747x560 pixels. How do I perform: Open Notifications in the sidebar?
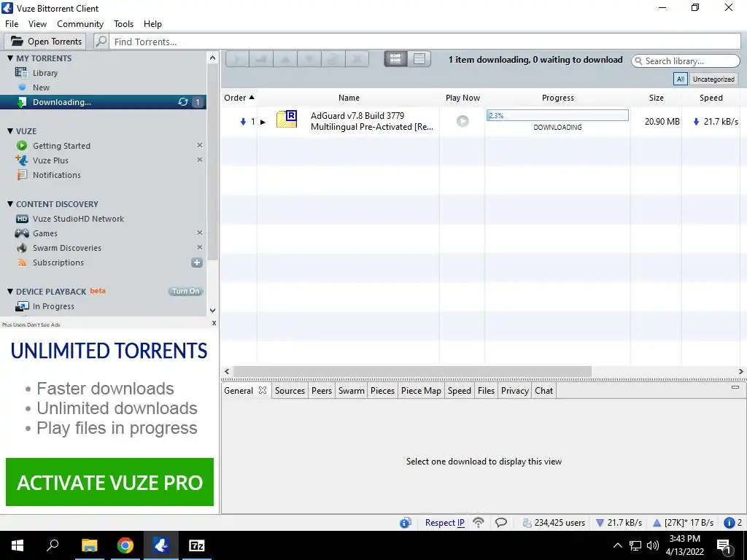(57, 175)
